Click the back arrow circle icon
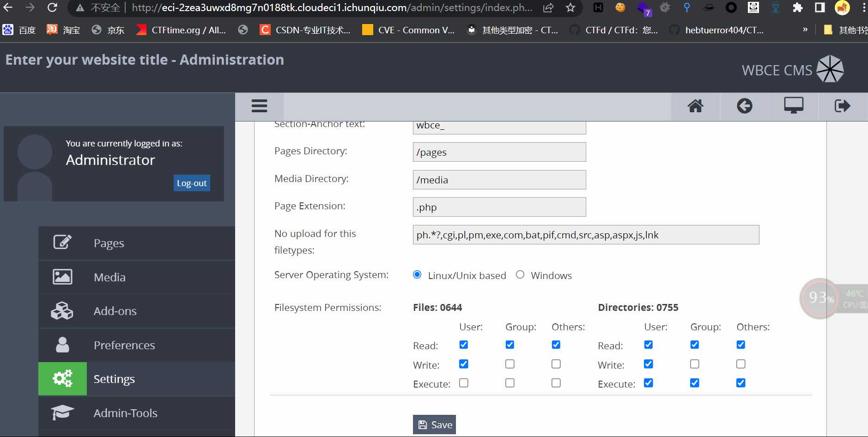 coord(744,106)
